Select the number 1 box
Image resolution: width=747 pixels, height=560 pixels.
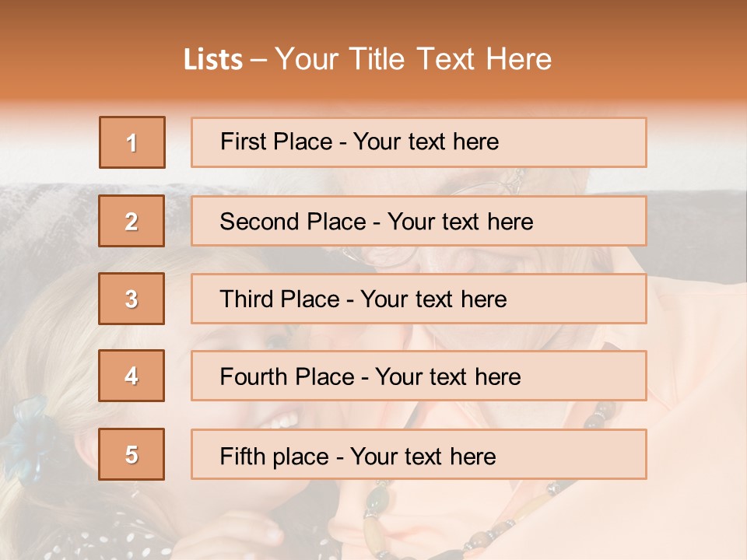[132, 142]
